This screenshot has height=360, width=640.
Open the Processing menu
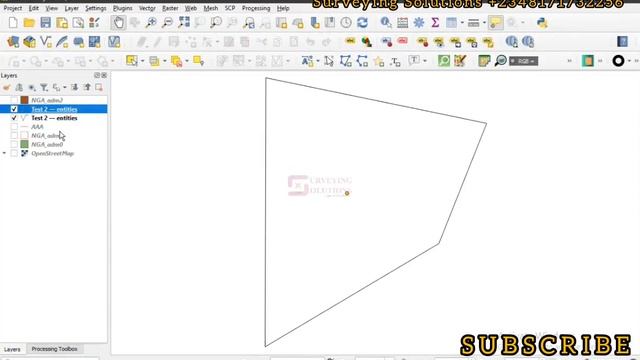[x=256, y=8]
